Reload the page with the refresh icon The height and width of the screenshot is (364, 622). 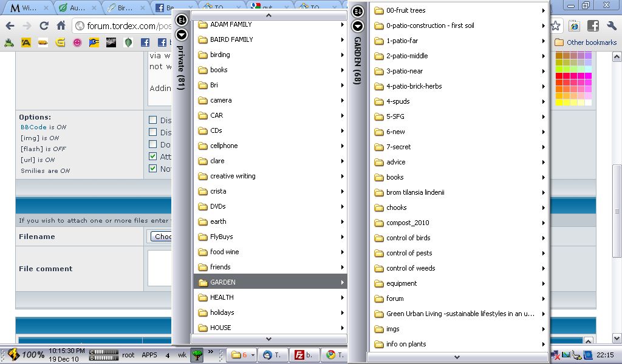[x=44, y=26]
